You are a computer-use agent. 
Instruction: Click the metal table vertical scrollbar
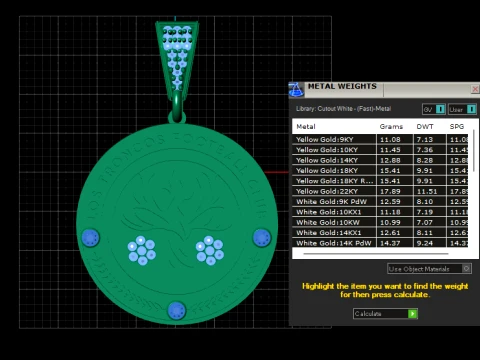point(474,152)
